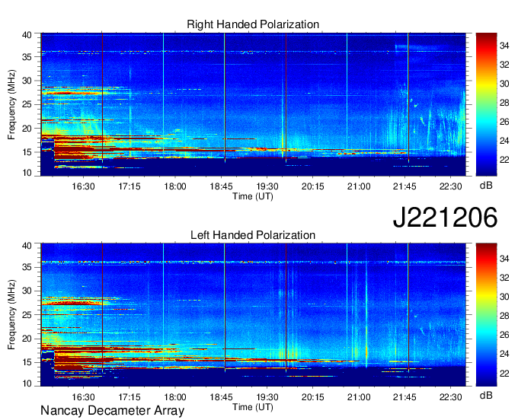Screen dimensions: 518x420
Task: Click the Left Handed plot Frequency (MHz) label
Action: point(11,315)
